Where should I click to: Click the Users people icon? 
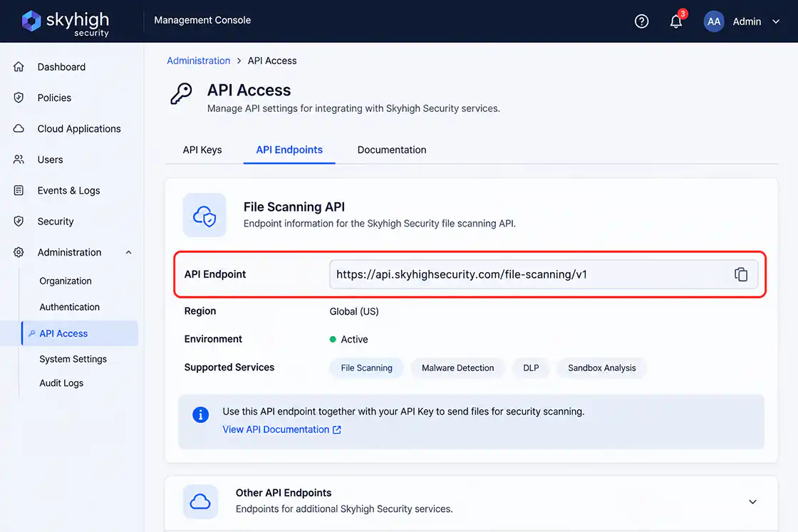coord(19,160)
